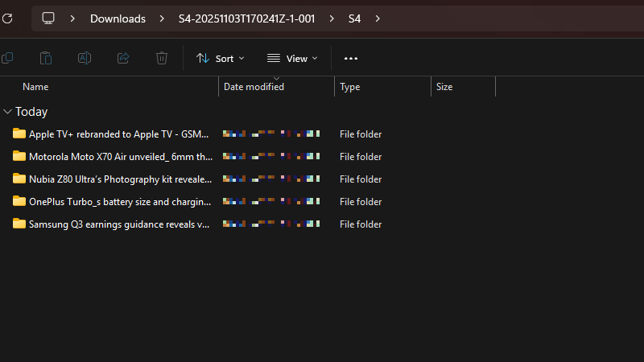
Task: Sort by the Name column header
Action: click(35, 86)
